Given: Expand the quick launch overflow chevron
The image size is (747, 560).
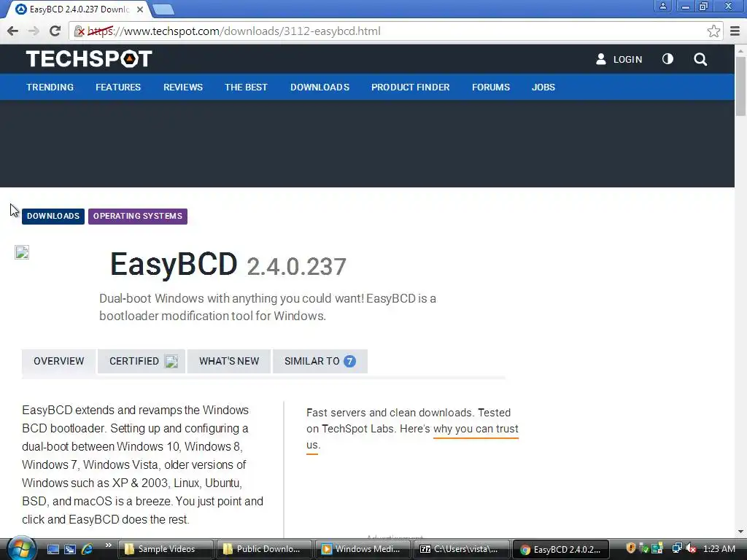Looking at the screenshot, I should (109, 545).
